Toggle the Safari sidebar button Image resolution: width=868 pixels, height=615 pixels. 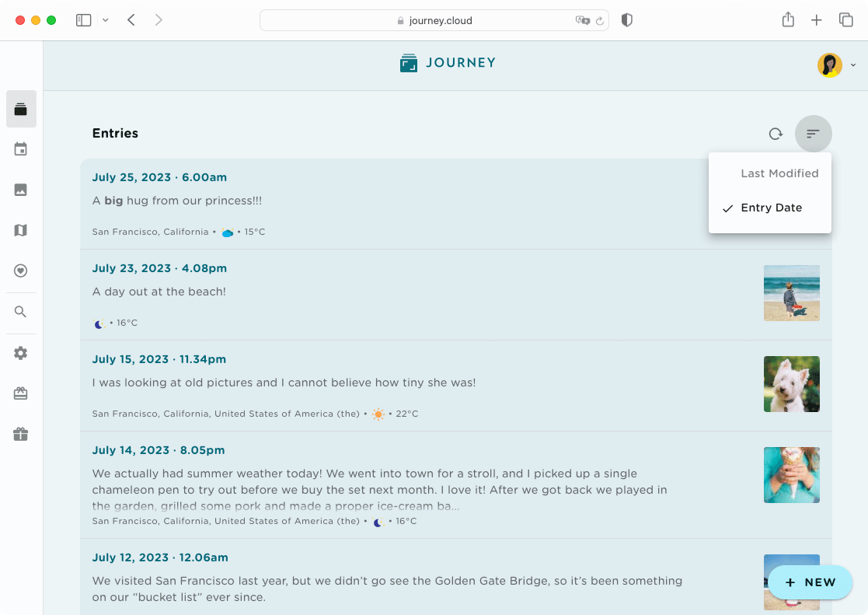83,19
